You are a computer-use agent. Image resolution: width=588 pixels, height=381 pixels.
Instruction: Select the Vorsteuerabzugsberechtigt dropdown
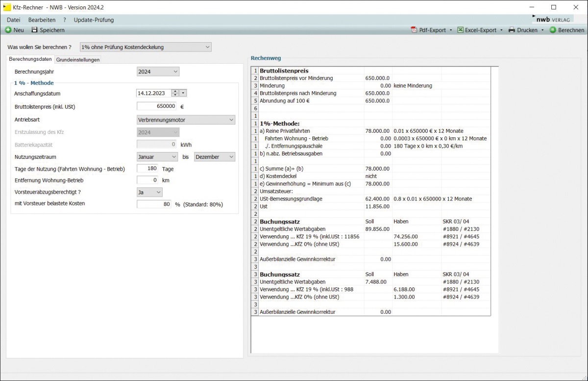tap(149, 192)
